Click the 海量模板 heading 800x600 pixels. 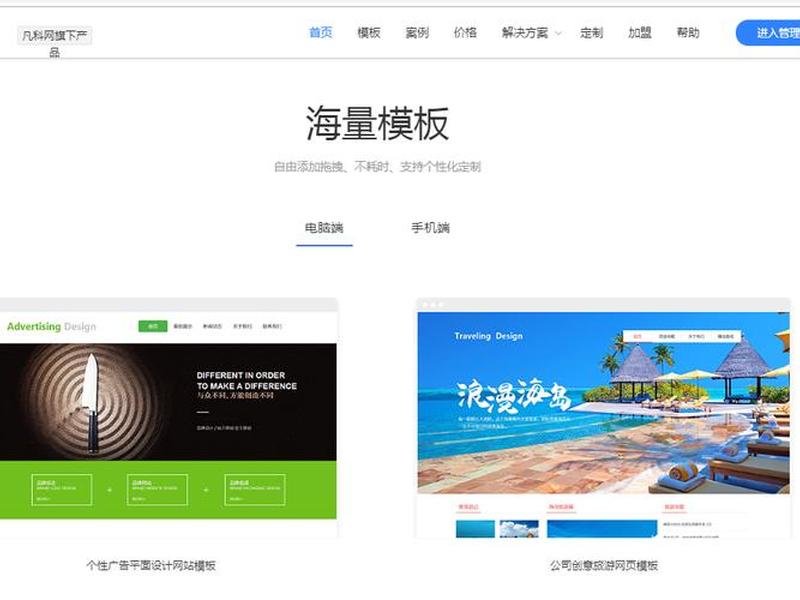[377, 123]
